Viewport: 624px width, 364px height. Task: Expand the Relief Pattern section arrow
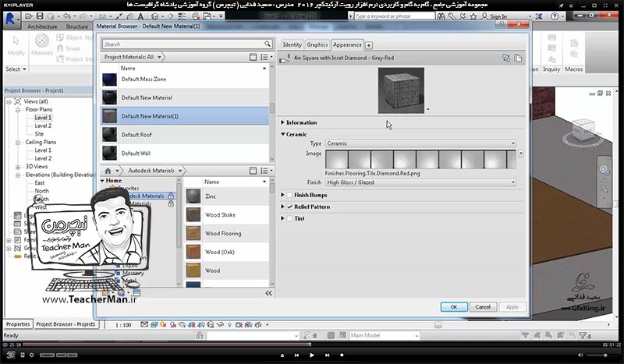pyautogui.click(x=282, y=207)
